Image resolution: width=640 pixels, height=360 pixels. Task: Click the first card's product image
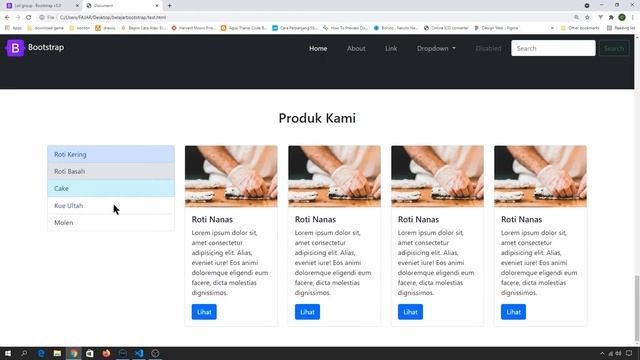231,176
